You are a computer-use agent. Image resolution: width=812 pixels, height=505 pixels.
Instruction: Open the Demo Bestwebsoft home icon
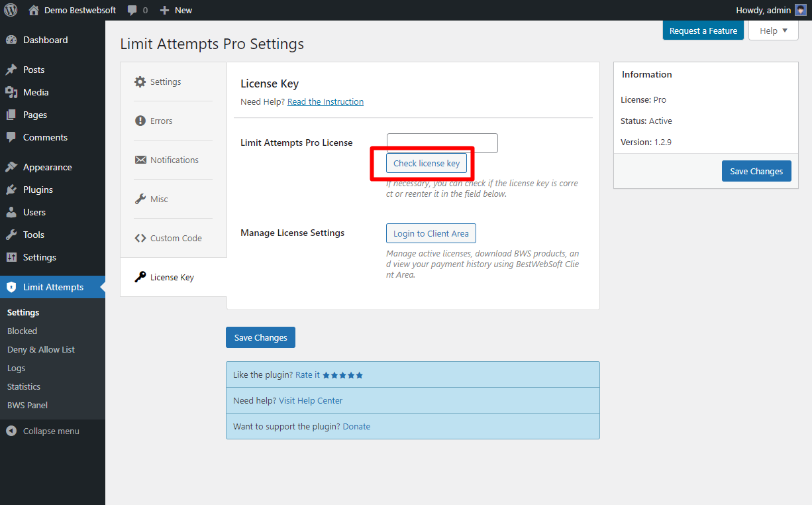point(34,10)
